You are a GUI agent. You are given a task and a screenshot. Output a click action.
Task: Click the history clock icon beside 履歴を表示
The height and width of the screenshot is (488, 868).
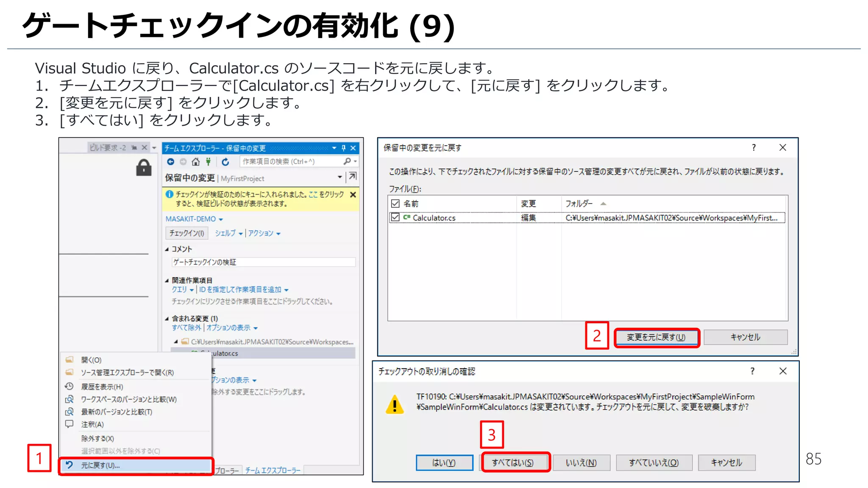click(x=69, y=386)
